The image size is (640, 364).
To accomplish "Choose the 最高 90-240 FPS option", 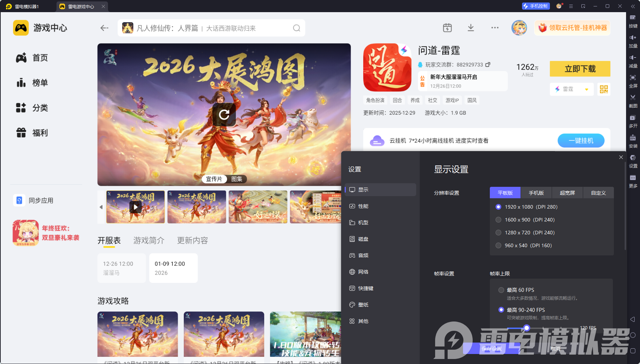I will [x=501, y=310].
